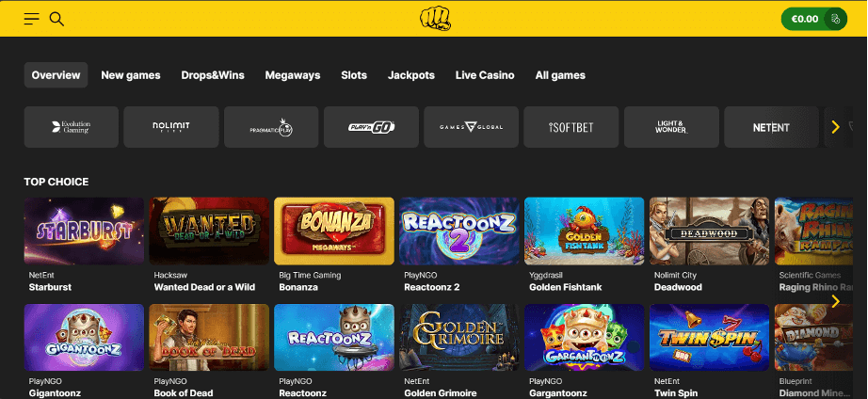Choose the NetEnt provider logo
Screen dimensions: 868x399
(771, 127)
